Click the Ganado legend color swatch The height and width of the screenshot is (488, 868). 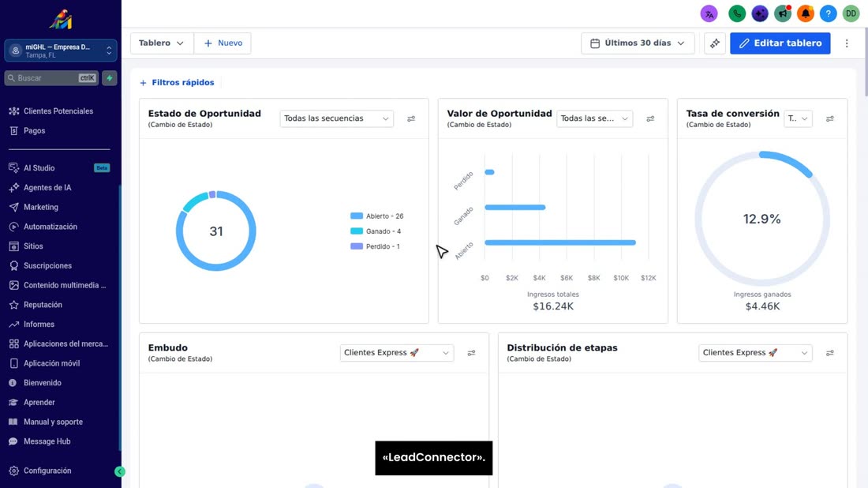pos(357,231)
